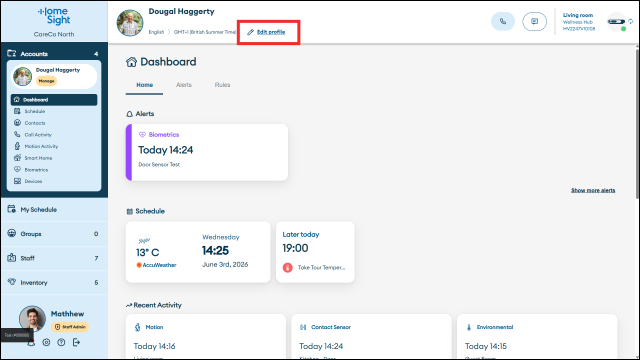Click the log out icon
The width and height of the screenshot is (640, 360).
coord(76,342)
